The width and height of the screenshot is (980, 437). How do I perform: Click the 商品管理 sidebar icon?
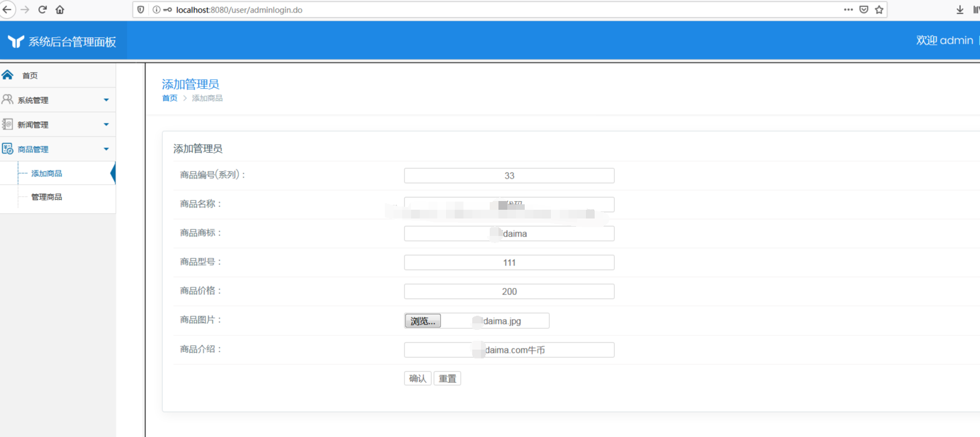[x=8, y=149]
